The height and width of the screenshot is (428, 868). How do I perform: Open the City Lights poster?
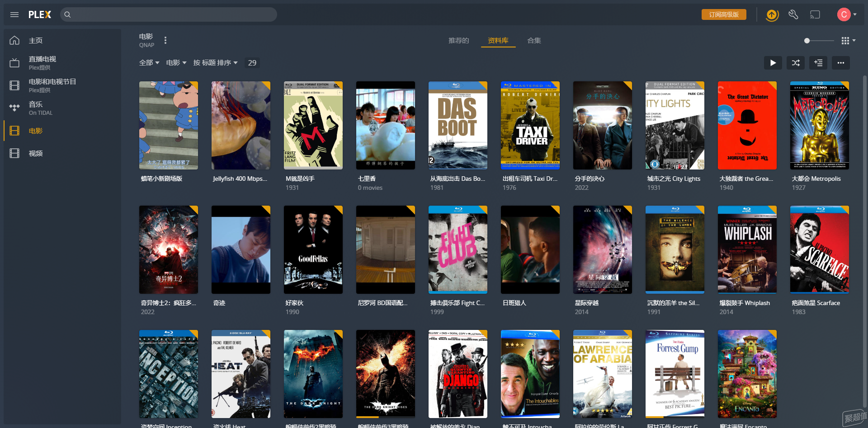[675, 125]
